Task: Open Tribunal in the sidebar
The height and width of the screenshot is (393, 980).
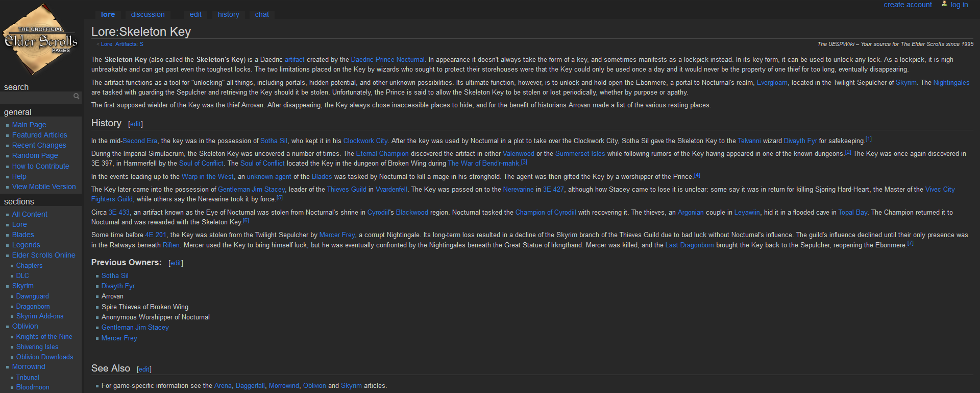Action: click(28, 378)
